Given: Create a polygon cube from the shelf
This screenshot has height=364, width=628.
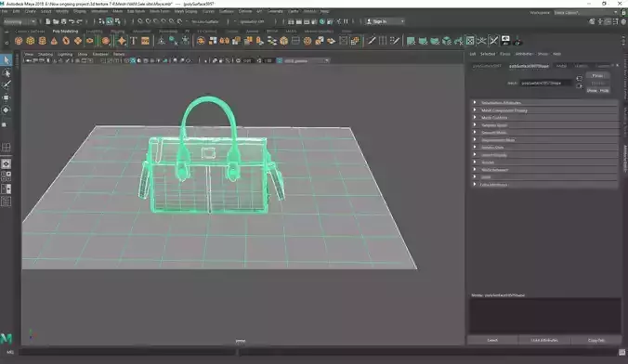Looking at the screenshot, I should tap(31, 41).
